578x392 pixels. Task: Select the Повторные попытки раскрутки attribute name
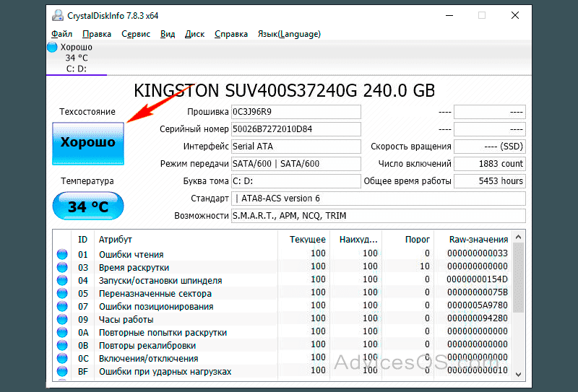click(x=163, y=332)
